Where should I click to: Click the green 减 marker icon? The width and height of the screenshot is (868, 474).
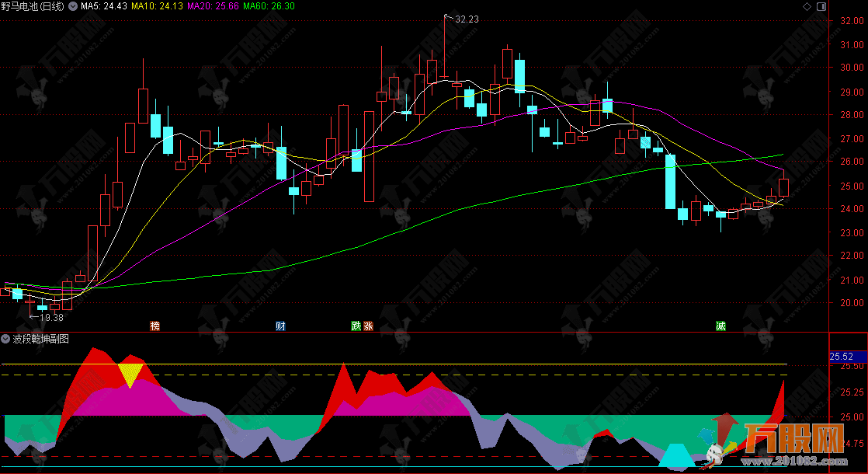720,326
